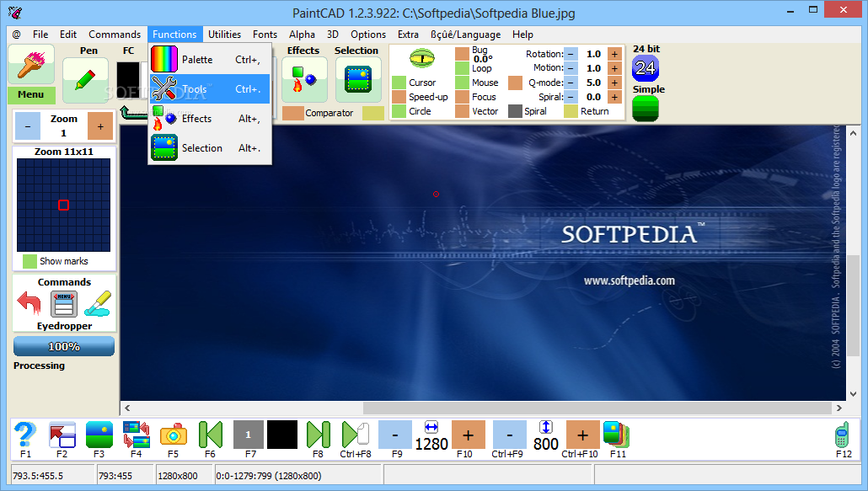Select the Eyedropper highlighter icon

[98, 303]
